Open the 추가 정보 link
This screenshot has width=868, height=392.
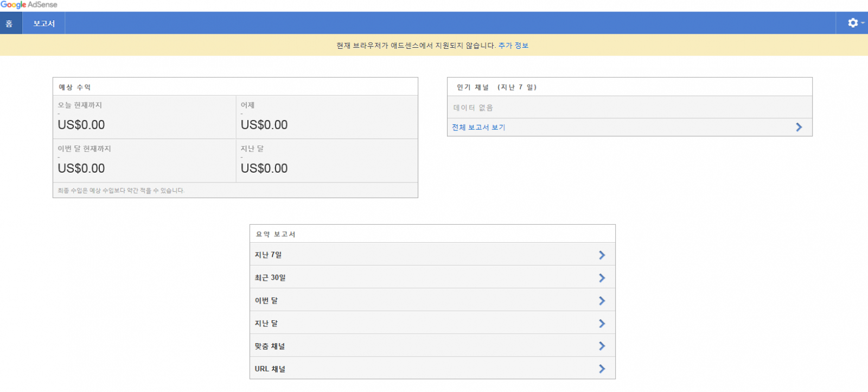[513, 46]
